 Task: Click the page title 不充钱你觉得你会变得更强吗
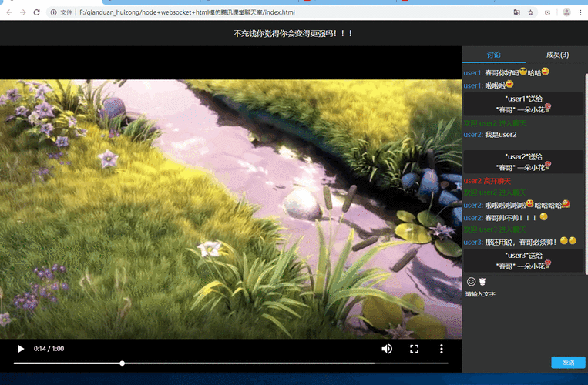[x=293, y=33]
